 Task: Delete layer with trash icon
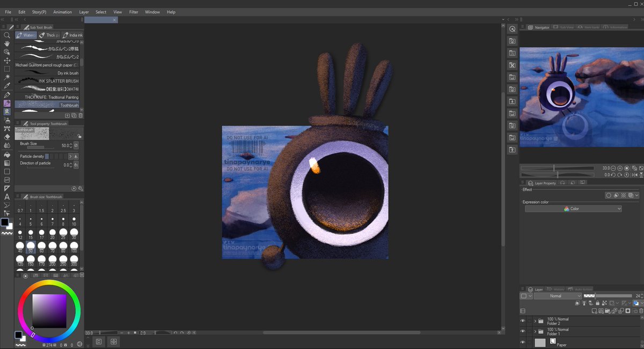(x=640, y=311)
